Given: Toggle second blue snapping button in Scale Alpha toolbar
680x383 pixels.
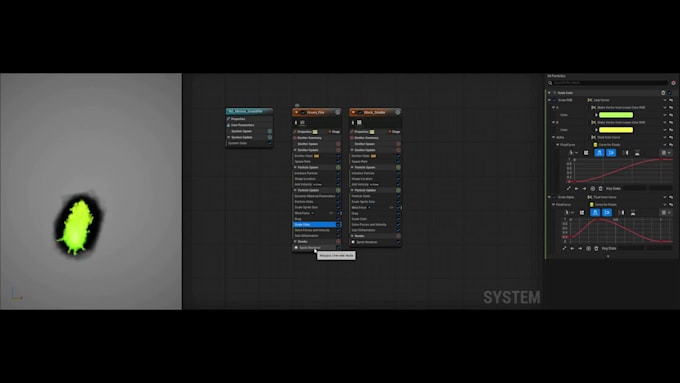Looking at the screenshot, I should 607,213.
